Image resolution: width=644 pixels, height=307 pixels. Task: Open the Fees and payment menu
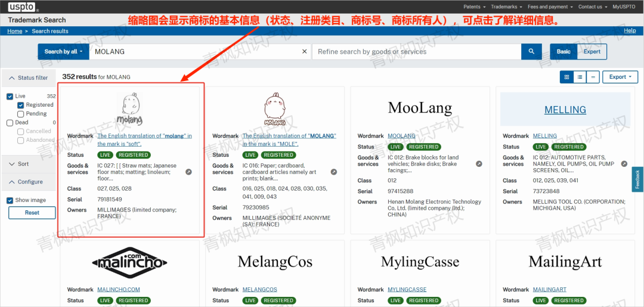point(550,7)
